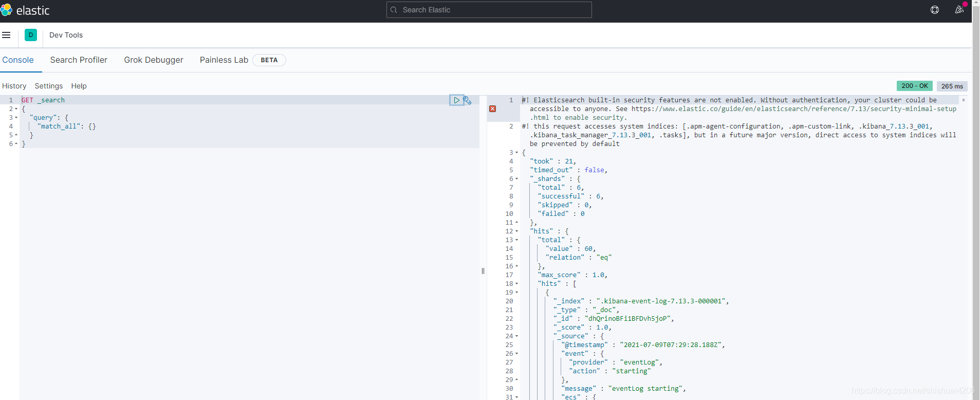Click the "timed_out" : false line

568,170
